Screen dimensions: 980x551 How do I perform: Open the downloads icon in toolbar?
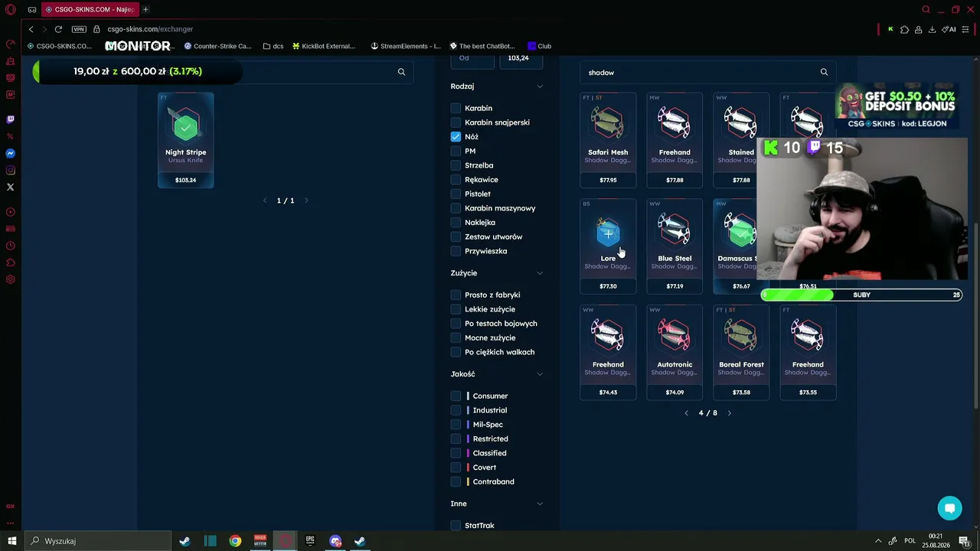tap(932, 29)
